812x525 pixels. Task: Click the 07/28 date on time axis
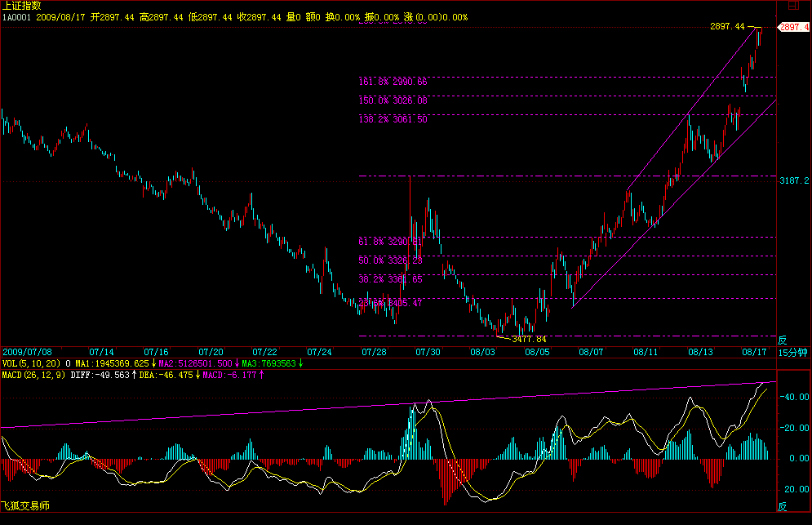pos(374,352)
